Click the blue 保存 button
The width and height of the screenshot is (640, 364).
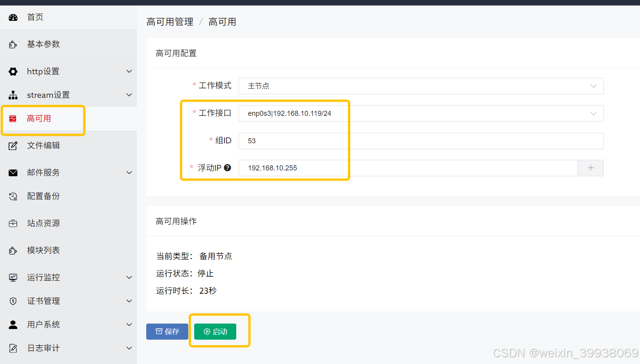pyautogui.click(x=167, y=332)
